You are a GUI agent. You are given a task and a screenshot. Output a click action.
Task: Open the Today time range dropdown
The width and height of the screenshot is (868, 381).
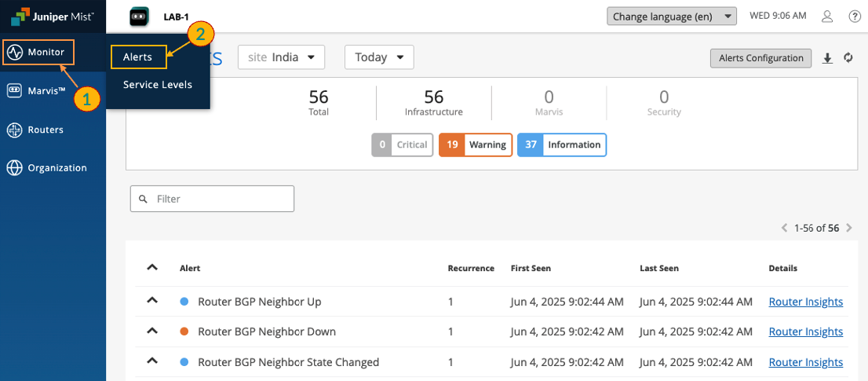[379, 57]
